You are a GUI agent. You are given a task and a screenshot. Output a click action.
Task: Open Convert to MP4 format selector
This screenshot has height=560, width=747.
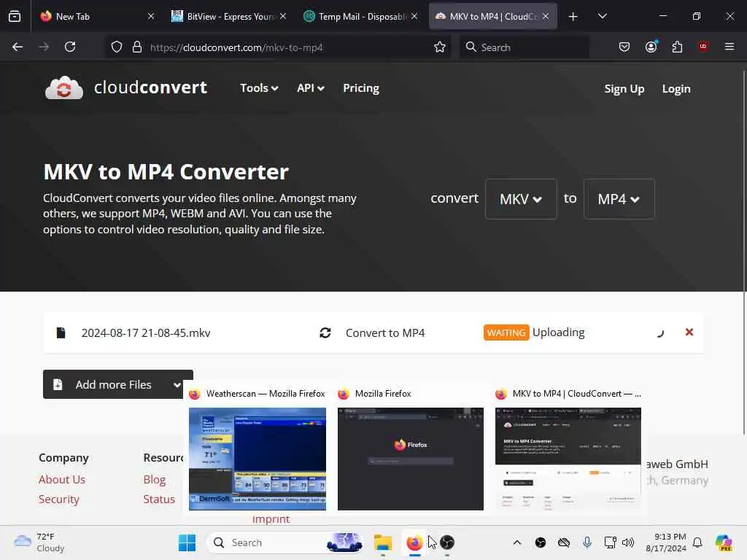point(385,332)
